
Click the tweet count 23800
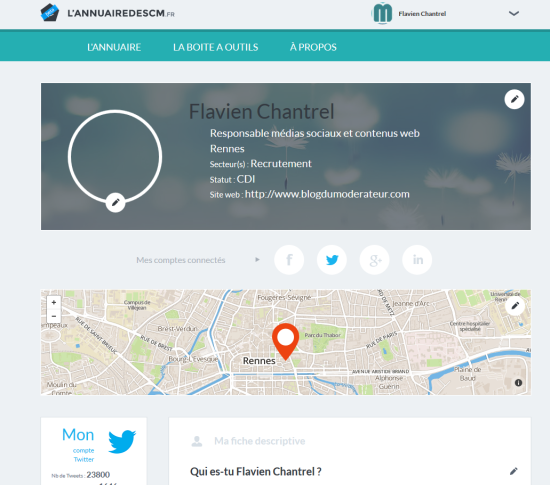98,475
